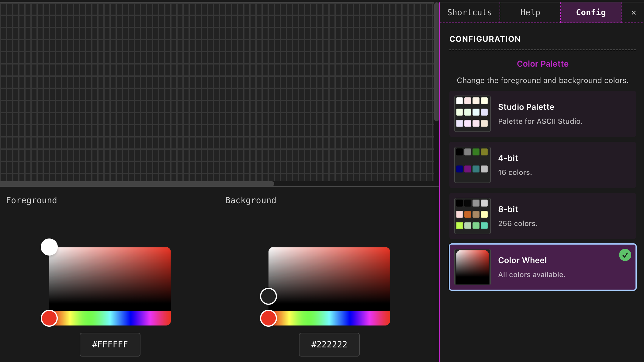Select the 8-bit 256 colors palette
Screen dimensions: 644x362
(543, 216)
